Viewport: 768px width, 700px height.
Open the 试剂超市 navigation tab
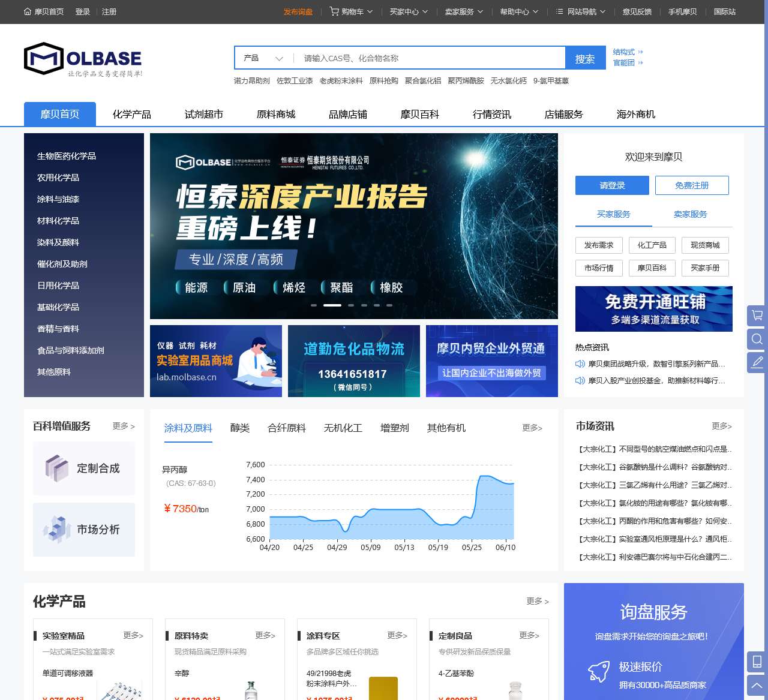(x=204, y=114)
